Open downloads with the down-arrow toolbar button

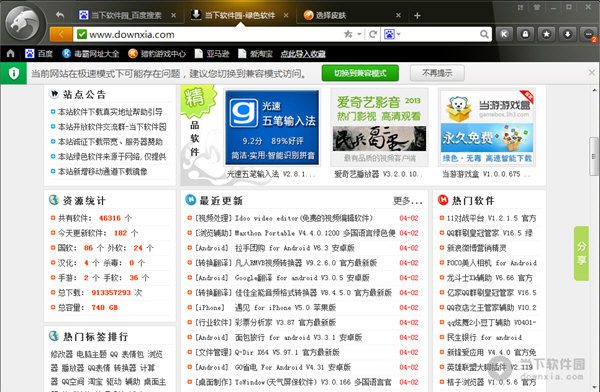[x=567, y=34]
